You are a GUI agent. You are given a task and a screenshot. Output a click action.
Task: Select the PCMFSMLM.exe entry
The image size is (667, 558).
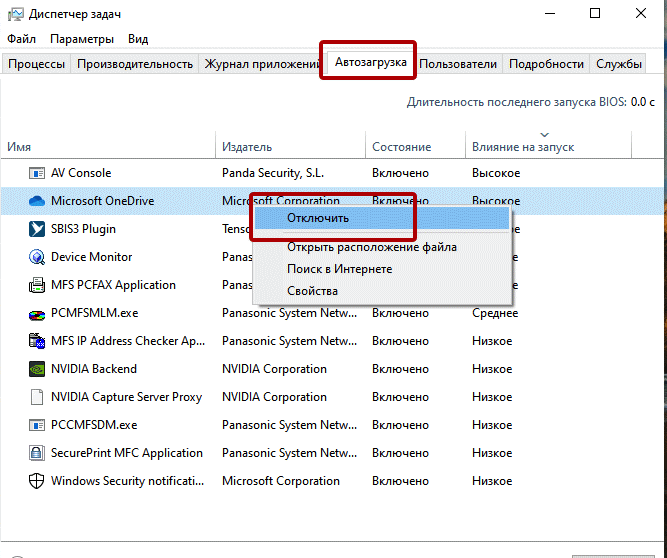pos(94,313)
